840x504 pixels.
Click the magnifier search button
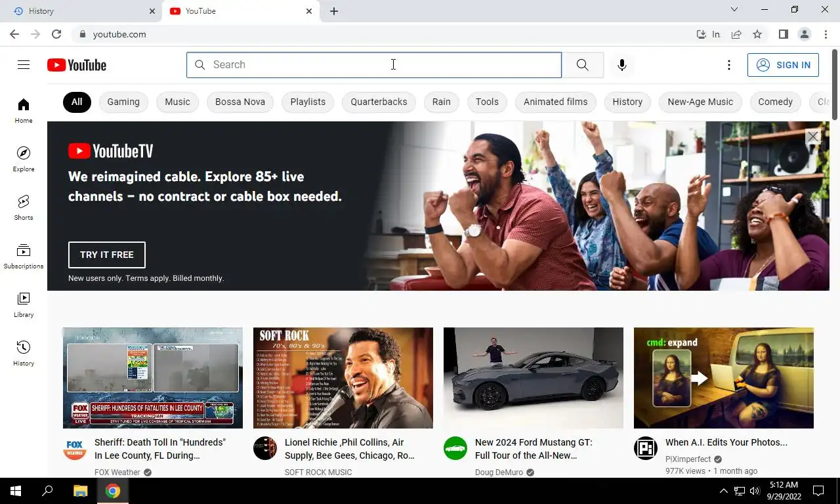[582, 65]
